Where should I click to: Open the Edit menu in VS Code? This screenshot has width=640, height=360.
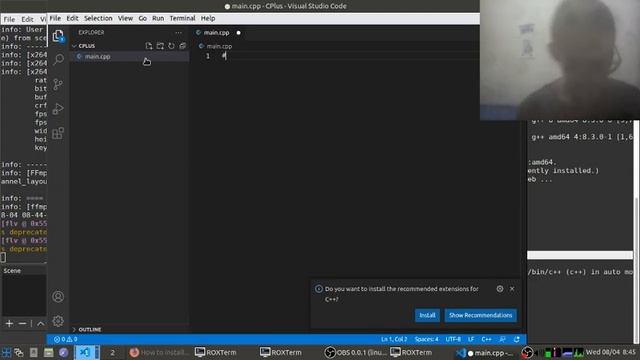[72, 18]
